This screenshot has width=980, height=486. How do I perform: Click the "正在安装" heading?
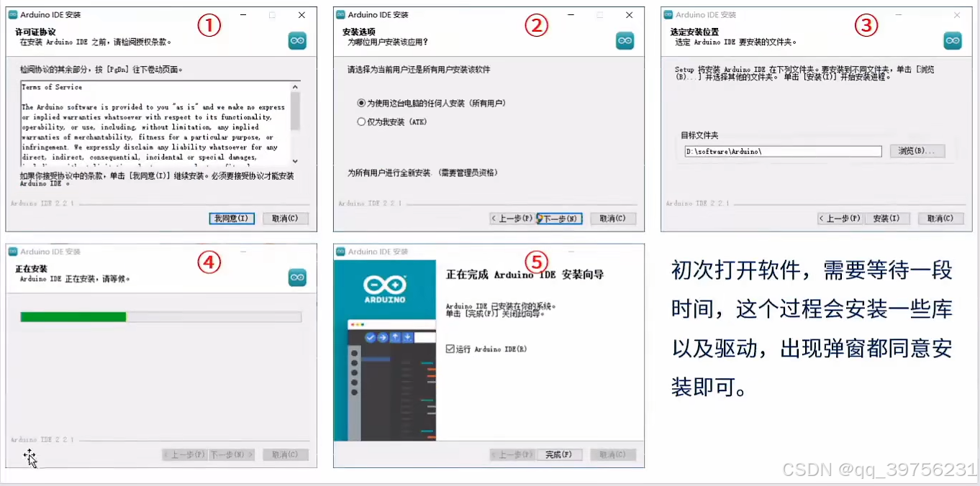tap(31, 269)
